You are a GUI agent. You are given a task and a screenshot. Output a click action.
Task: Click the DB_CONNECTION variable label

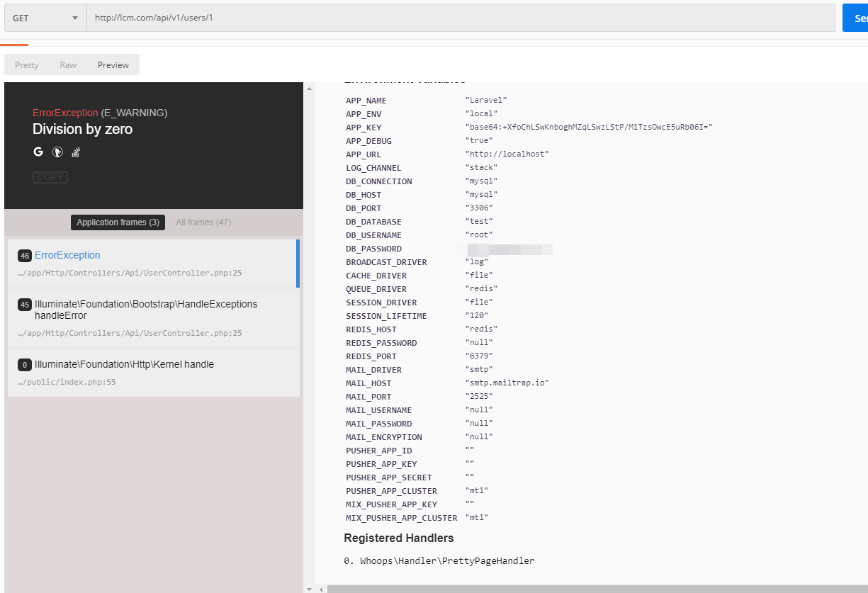(x=379, y=181)
